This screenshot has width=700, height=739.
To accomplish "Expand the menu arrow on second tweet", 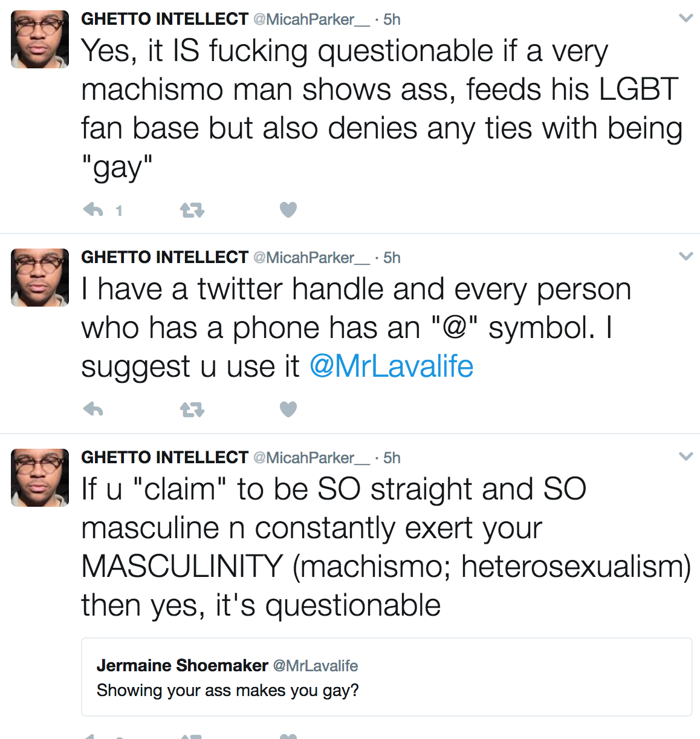I will [685, 256].
